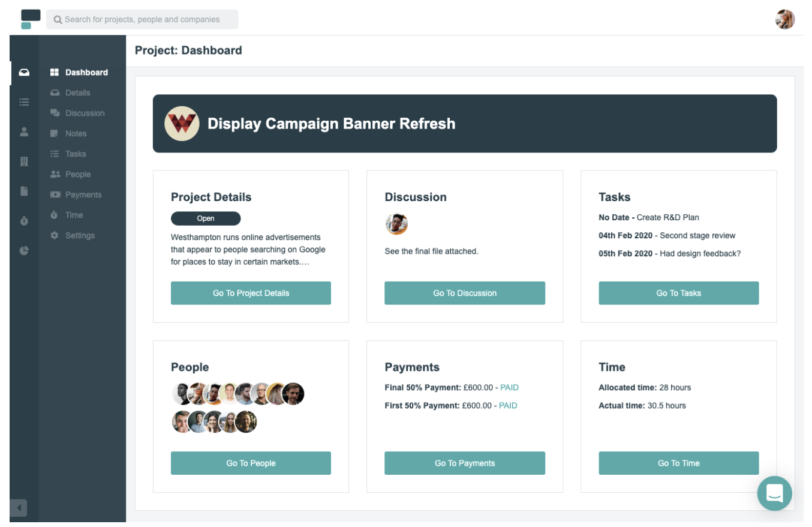Image resolution: width=812 pixels, height=527 pixels.
Task: Open the user profile avatar at top right
Action: point(784,19)
